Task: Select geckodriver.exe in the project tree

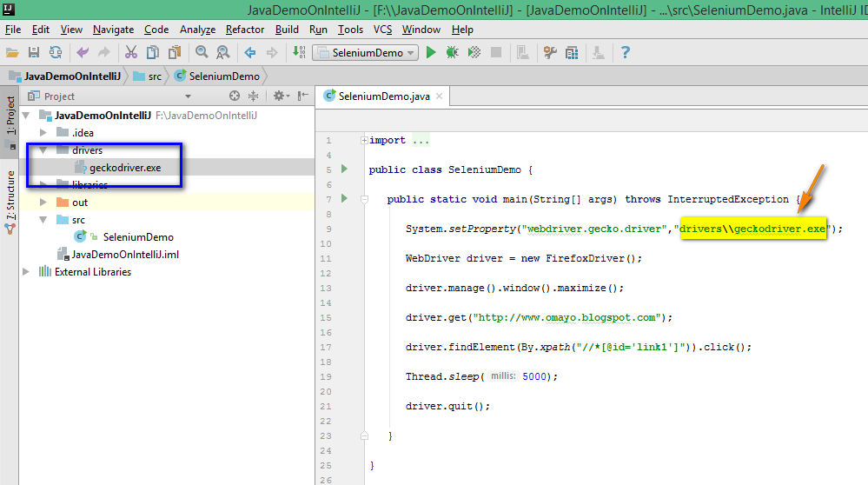Action: [x=125, y=167]
